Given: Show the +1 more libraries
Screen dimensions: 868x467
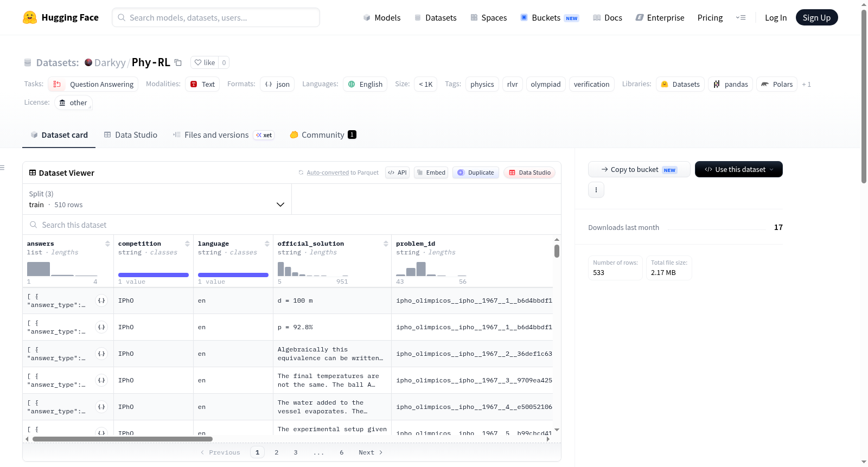Looking at the screenshot, I should 807,84.
